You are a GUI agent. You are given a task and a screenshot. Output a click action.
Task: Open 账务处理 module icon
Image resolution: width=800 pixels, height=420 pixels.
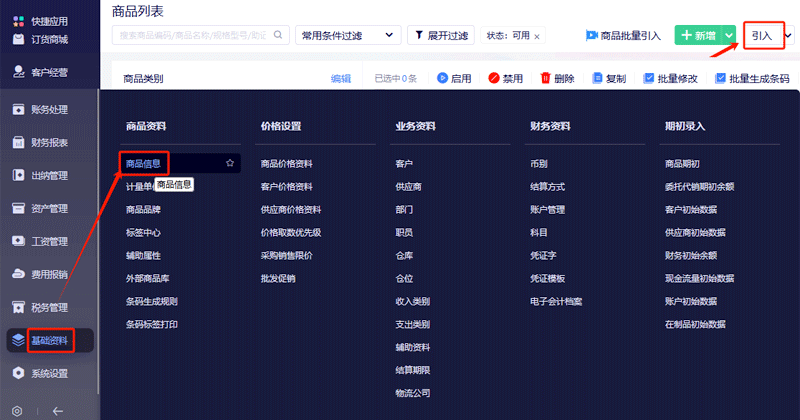coord(18,109)
